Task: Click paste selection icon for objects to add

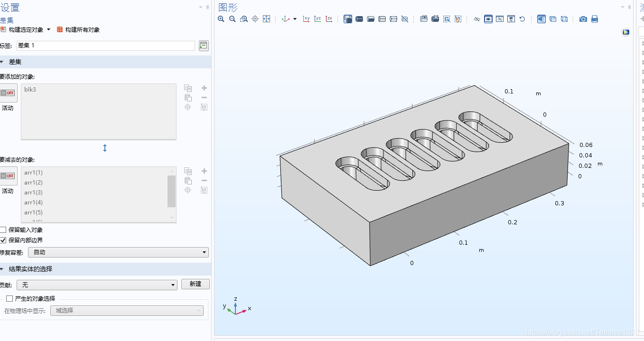Action: pyautogui.click(x=188, y=98)
